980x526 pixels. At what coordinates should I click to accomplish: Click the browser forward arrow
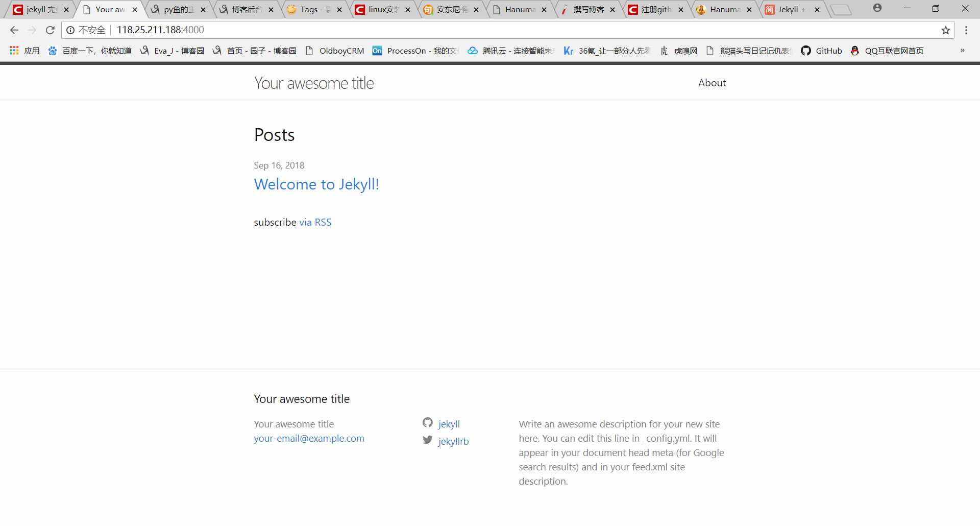[x=32, y=30]
